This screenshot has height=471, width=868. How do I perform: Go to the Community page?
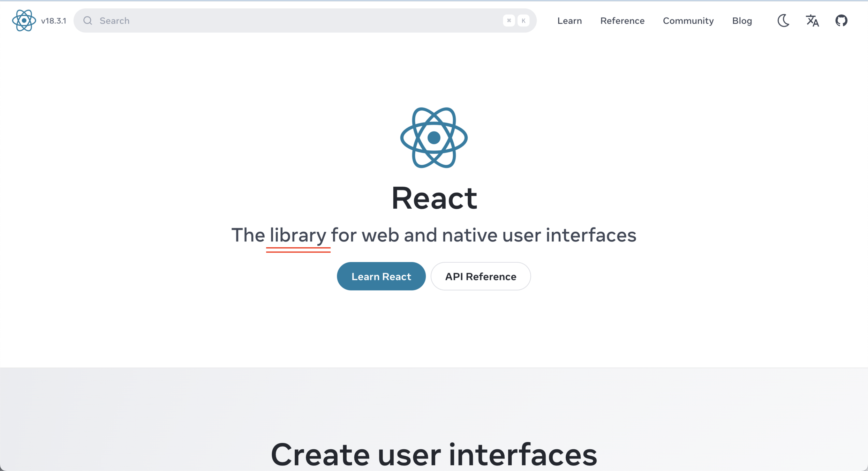(688, 21)
